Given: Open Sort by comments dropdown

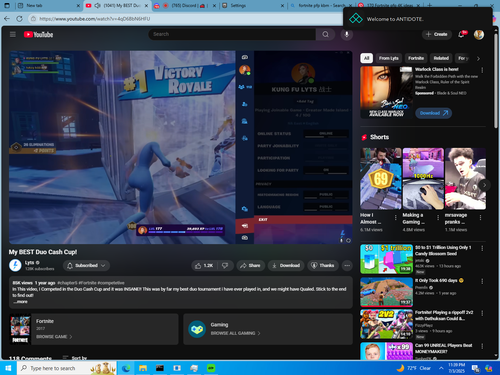Looking at the screenshot, I should point(75,358).
